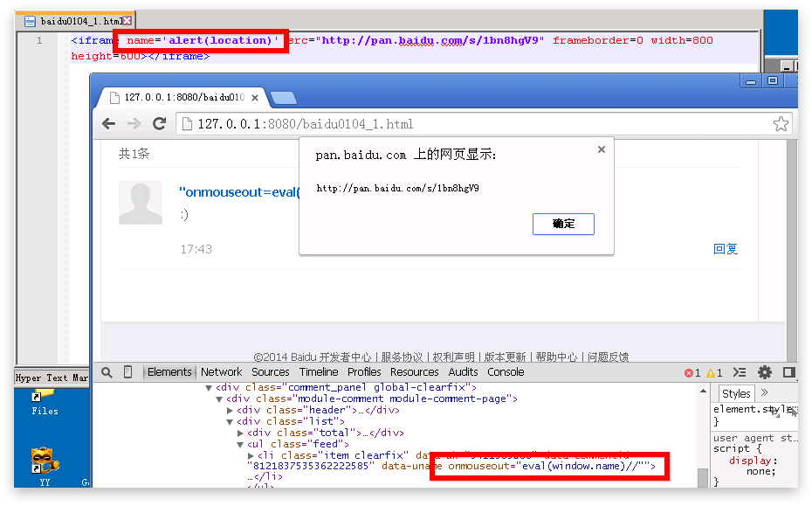Expand the total div node
The height and width of the screenshot is (506, 812).
(240, 433)
